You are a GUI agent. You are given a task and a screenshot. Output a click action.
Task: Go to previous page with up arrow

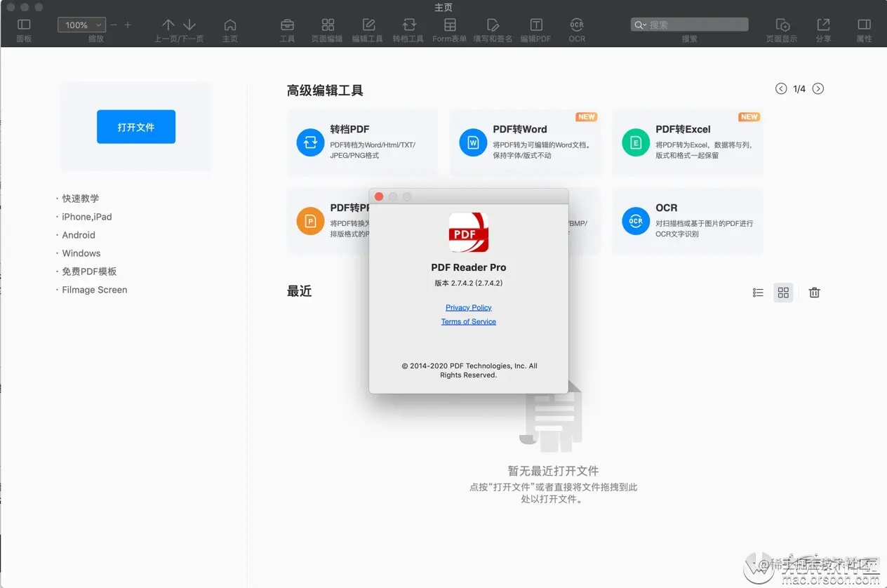pos(168,25)
